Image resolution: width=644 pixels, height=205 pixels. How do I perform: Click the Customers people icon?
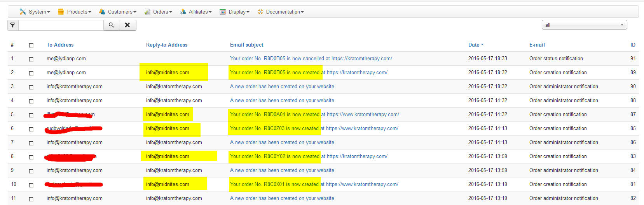[102, 12]
